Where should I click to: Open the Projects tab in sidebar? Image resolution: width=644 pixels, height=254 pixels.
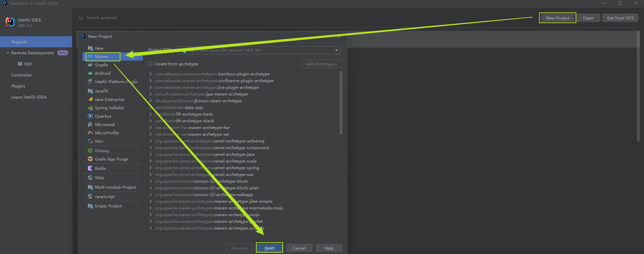(x=36, y=42)
